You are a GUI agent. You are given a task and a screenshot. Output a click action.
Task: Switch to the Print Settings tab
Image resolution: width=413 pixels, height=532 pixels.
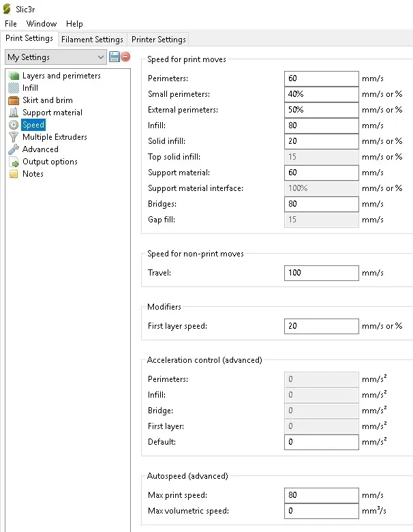pyautogui.click(x=29, y=38)
